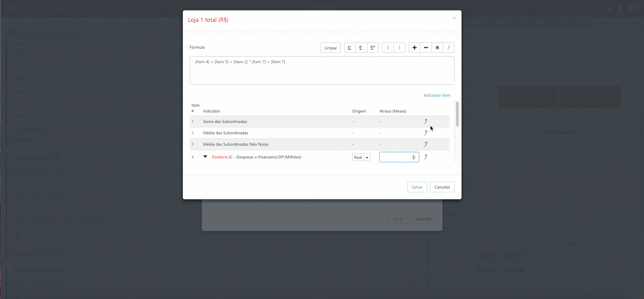Click the Atraso (Meses) input field
This screenshot has height=299, width=644.
pos(398,157)
